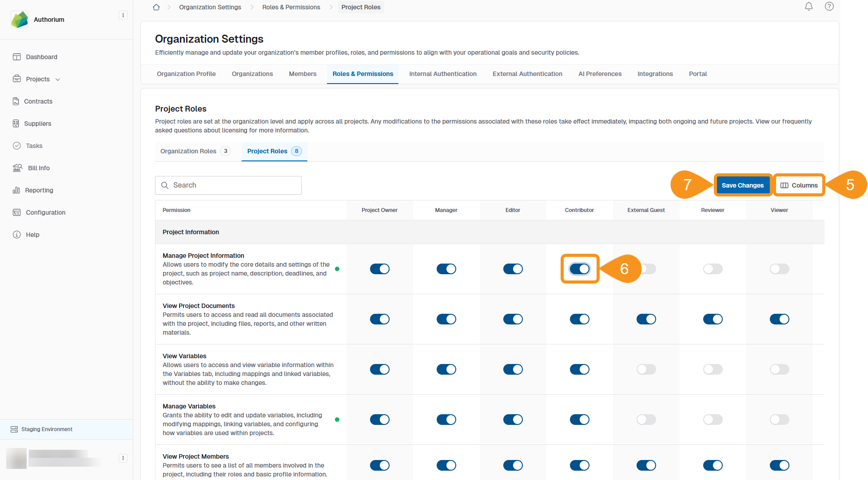Click the permissions Search field
The image size is (868, 480).
[x=228, y=185]
